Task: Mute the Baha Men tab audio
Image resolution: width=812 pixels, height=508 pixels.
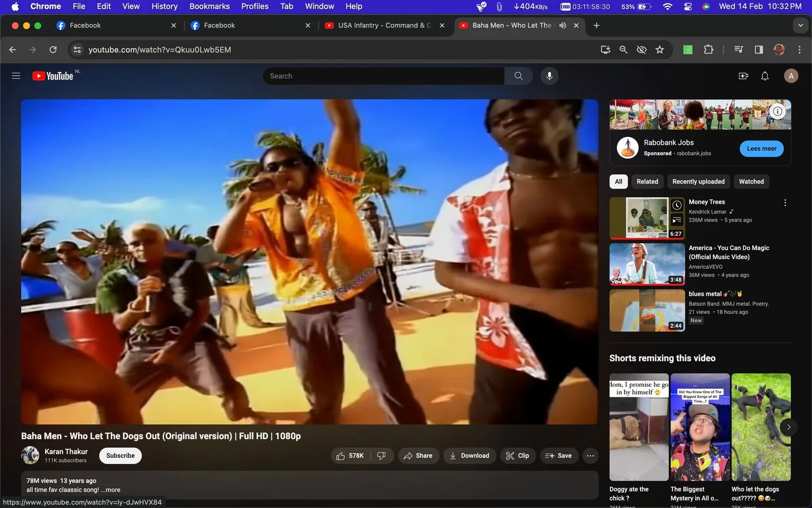Action: click(x=562, y=25)
